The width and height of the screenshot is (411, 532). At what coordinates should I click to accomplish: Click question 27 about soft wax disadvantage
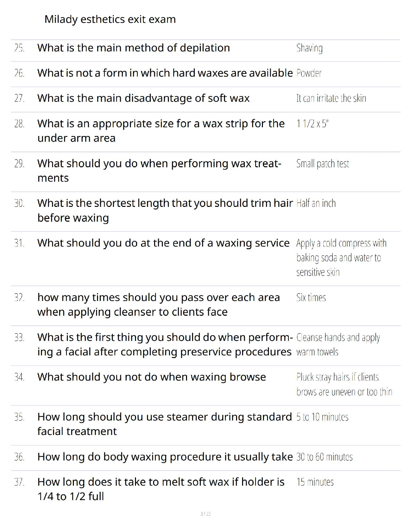(143, 98)
